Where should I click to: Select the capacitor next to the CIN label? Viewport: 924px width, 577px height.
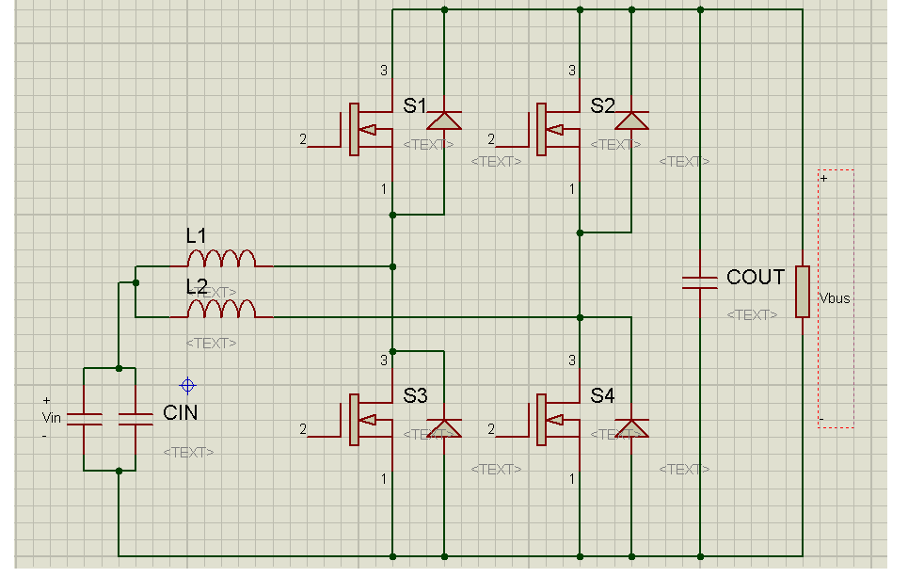click(135, 419)
